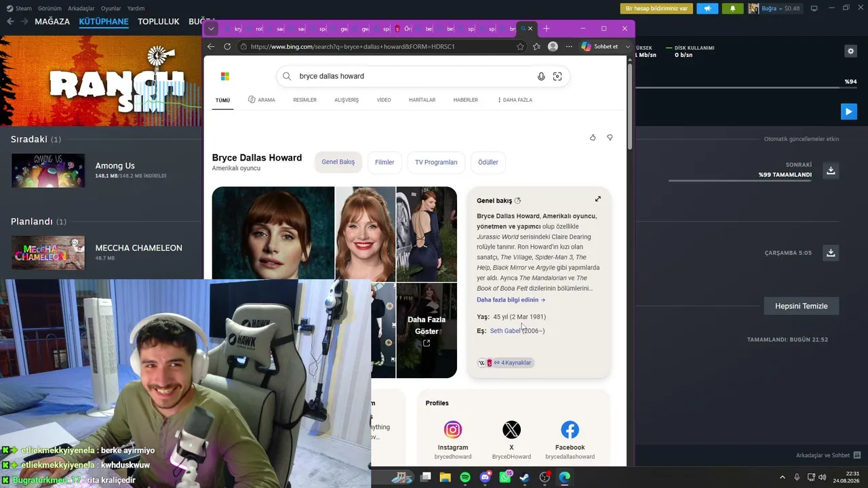
Task: Click the Steam downloads settings gear
Action: pos(850,51)
